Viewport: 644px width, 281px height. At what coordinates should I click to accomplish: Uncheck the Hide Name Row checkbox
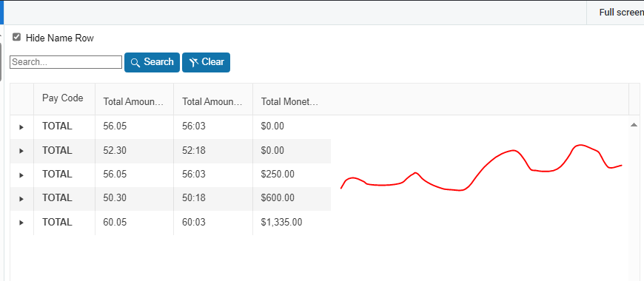pyautogui.click(x=16, y=37)
